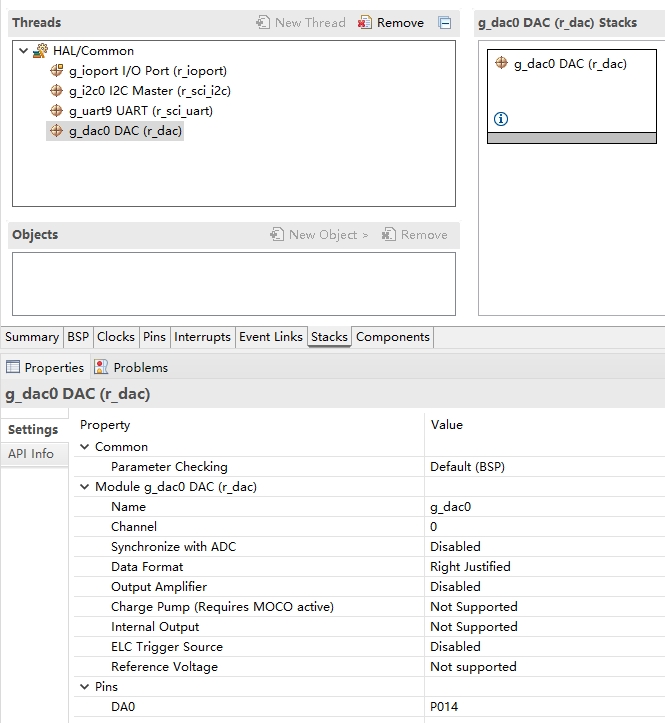Collapse the HAL/Common thread tree
The width and height of the screenshot is (665, 723).
[24, 51]
